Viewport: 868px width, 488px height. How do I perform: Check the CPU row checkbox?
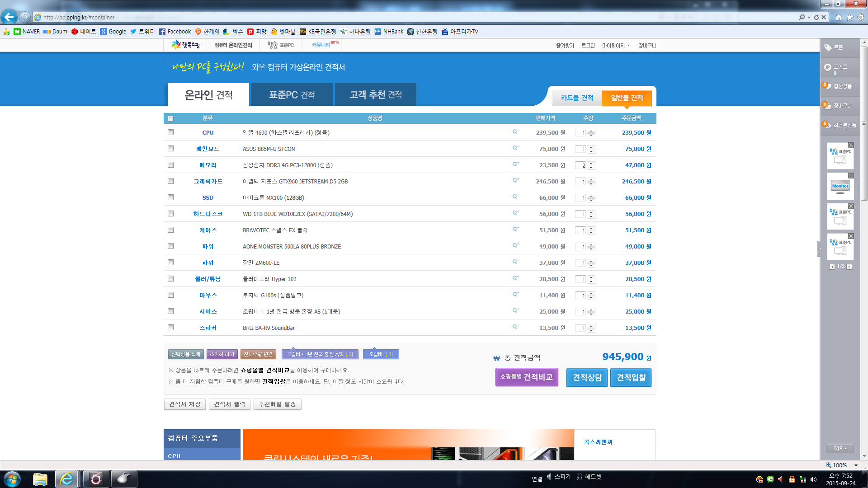pos(170,132)
